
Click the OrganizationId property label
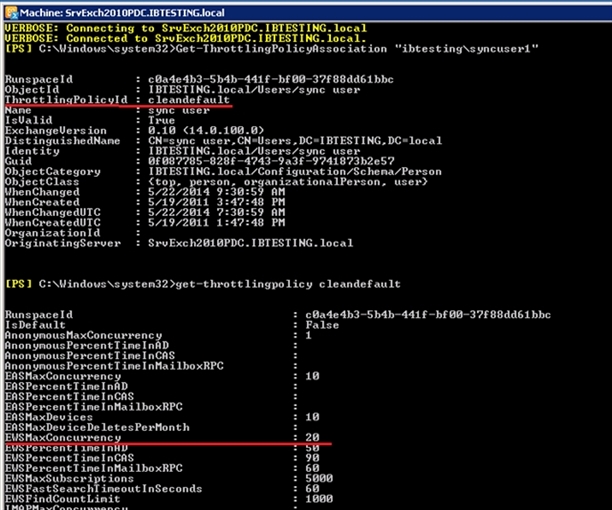(x=52, y=233)
